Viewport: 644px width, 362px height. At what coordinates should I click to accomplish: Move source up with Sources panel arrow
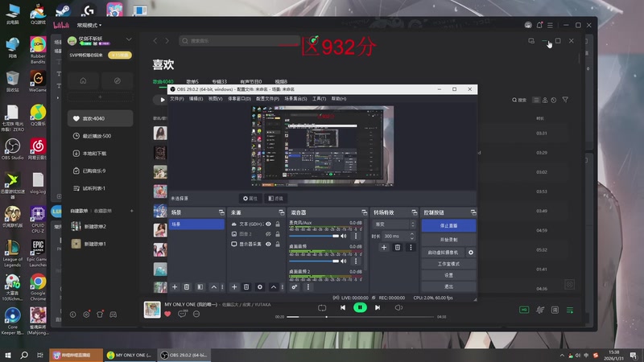point(273,287)
